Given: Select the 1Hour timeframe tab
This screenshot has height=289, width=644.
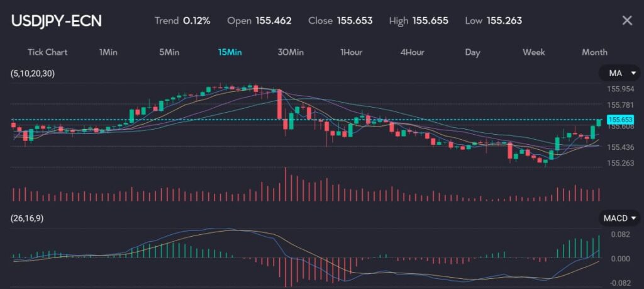Looking at the screenshot, I should [x=351, y=52].
